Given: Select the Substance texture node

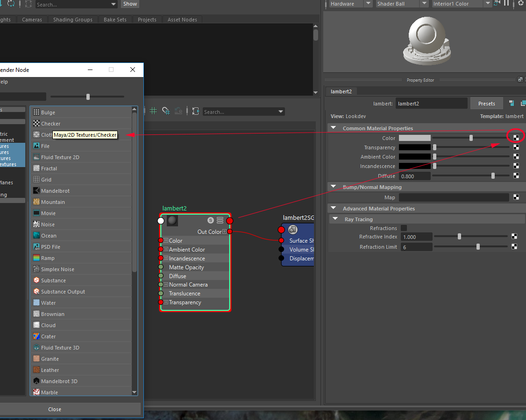Looking at the screenshot, I should pyautogui.click(x=53, y=280).
